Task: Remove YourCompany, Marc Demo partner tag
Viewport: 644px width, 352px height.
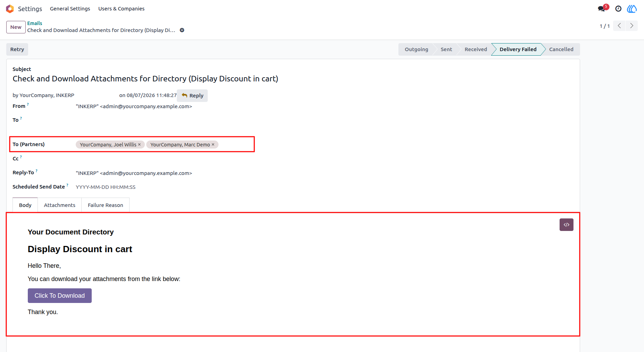Action: coord(213,144)
